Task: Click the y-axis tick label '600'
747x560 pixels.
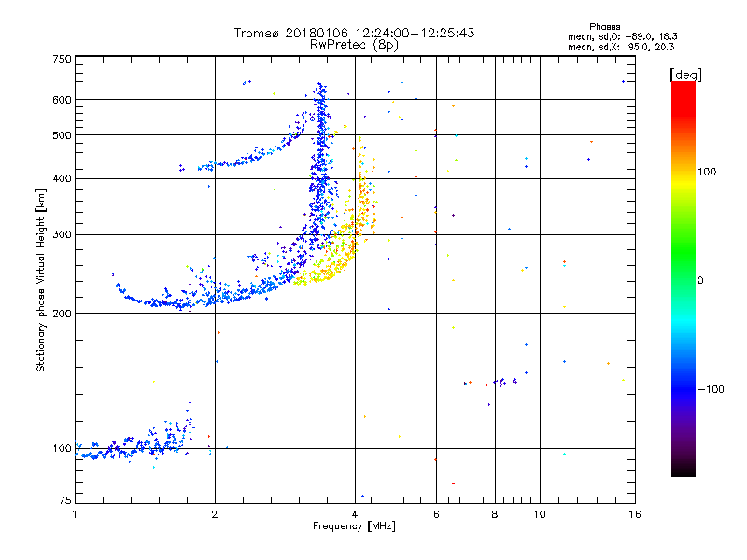Action: (x=62, y=100)
